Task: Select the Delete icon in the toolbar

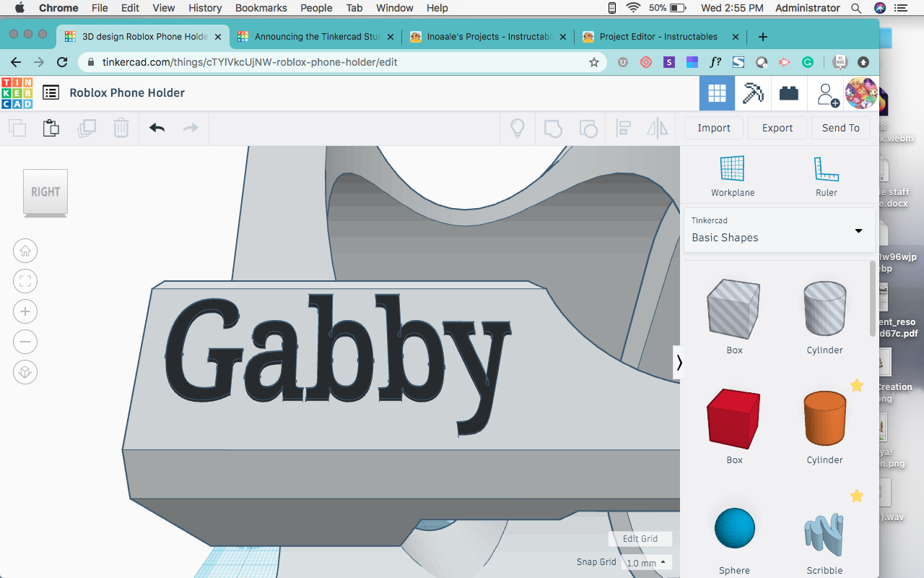Action: [121, 127]
